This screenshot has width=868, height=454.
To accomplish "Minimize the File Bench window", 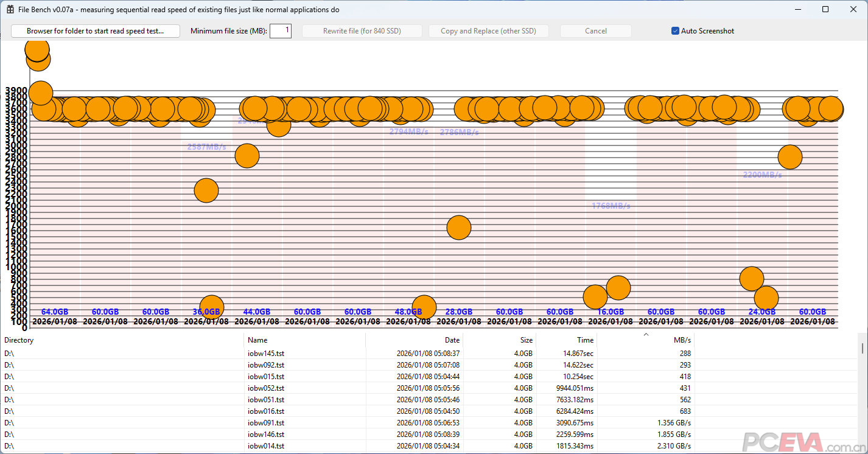I will pyautogui.click(x=798, y=10).
